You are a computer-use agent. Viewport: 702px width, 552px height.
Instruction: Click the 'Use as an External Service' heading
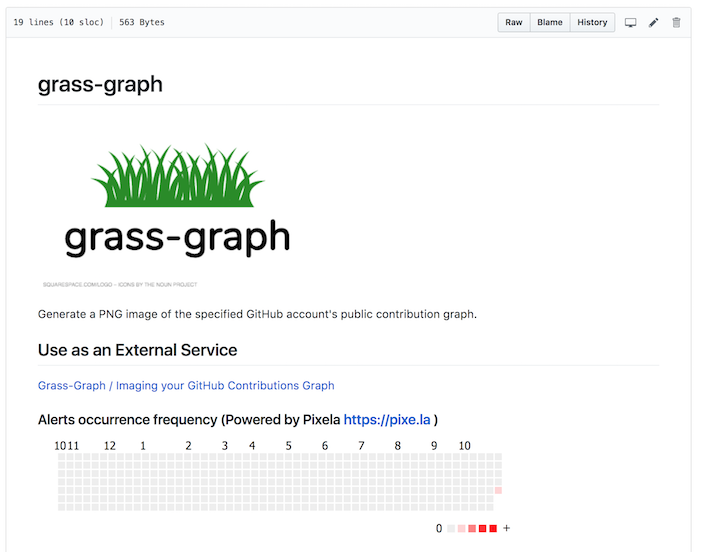click(137, 350)
